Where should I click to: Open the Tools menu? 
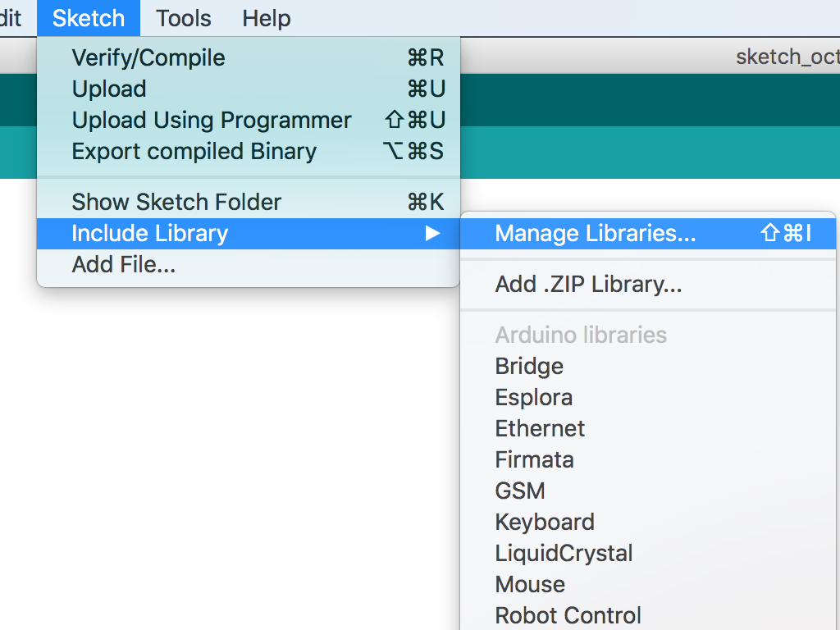click(183, 18)
